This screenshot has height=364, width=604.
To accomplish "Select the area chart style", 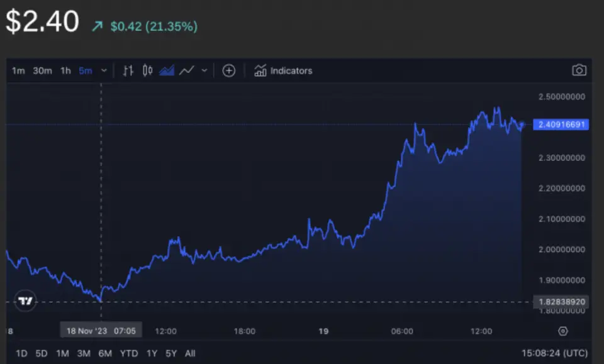I will click(167, 70).
